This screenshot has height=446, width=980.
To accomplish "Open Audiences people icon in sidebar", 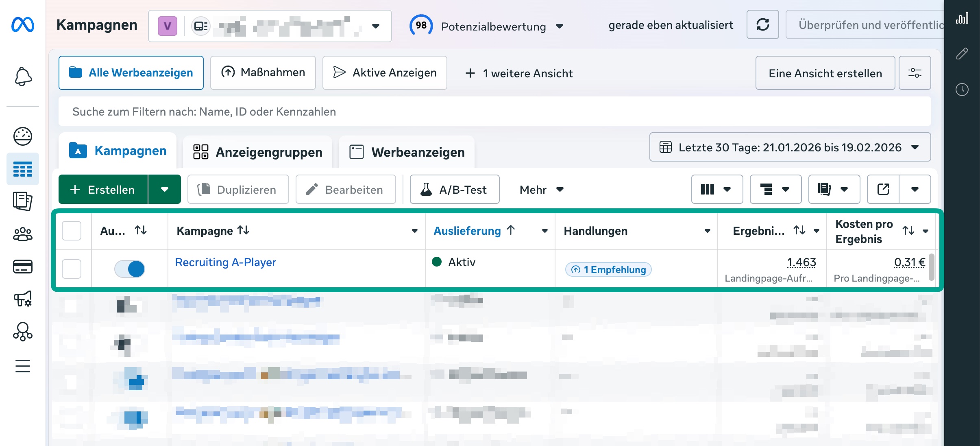I will pos(23,234).
